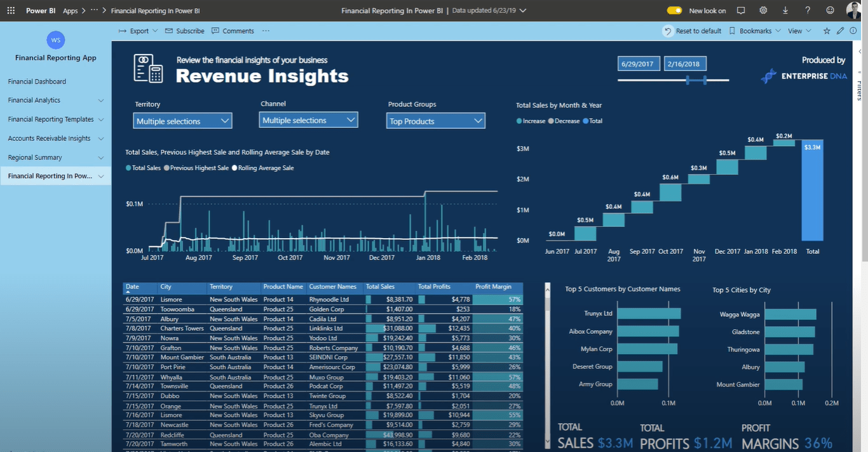The width and height of the screenshot is (868, 452).
Task: Select the Wagga Wagga city bar
Action: click(x=790, y=314)
